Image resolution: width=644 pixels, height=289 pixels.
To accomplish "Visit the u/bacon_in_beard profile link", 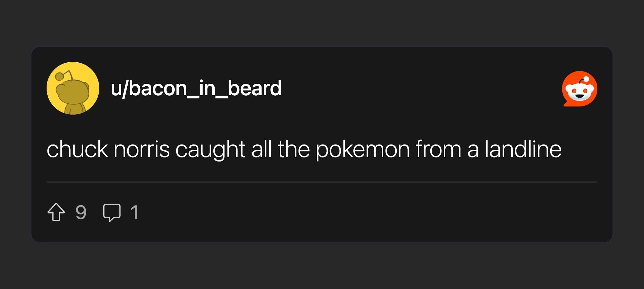I will click(x=196, y=88).
